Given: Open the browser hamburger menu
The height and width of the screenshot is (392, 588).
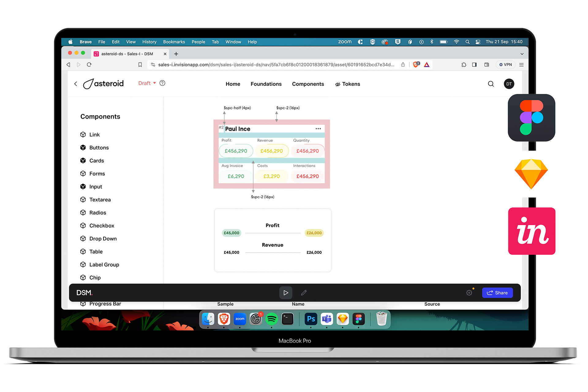Looking at the screenshot, I should tap(522, 65).
